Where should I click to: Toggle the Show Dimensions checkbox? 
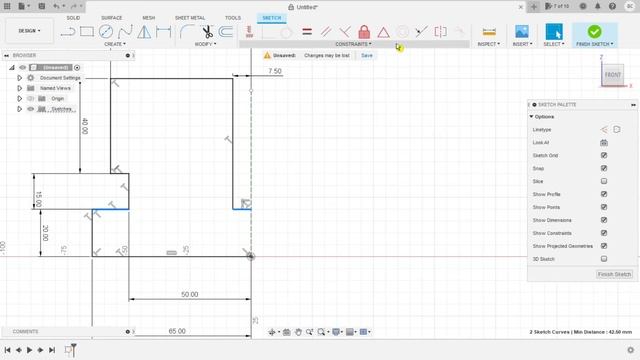[x=604, y=220]
